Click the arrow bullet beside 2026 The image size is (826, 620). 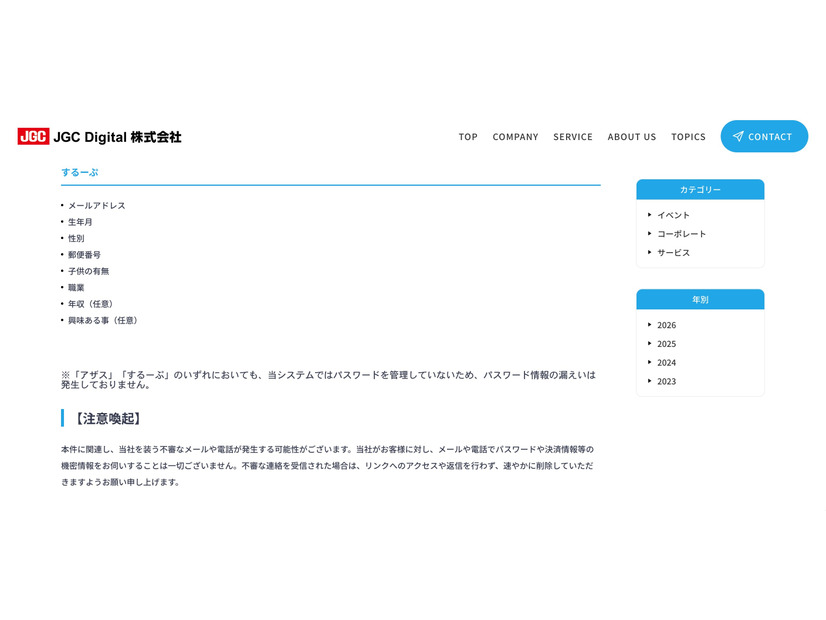click(650, 324)
